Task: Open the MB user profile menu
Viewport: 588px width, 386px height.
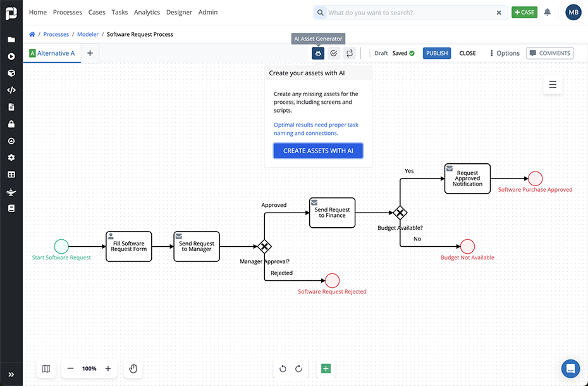Action: (x=573, y=12)
